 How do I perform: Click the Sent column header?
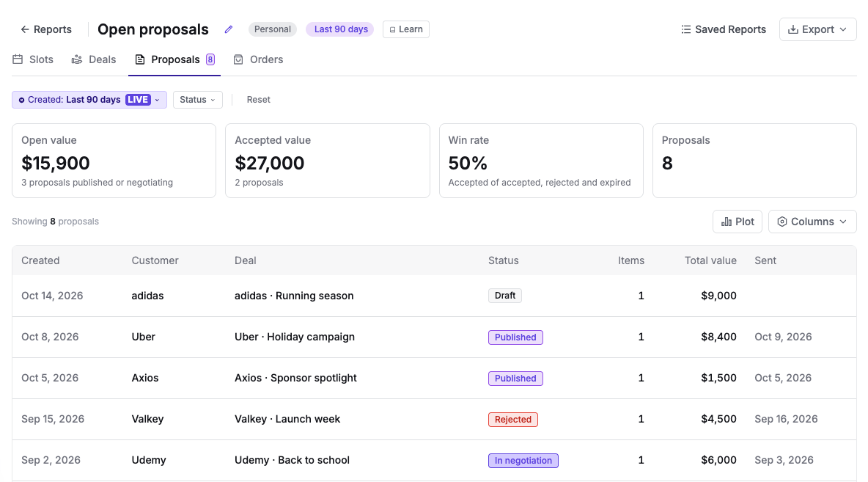[x=765, y=260]
